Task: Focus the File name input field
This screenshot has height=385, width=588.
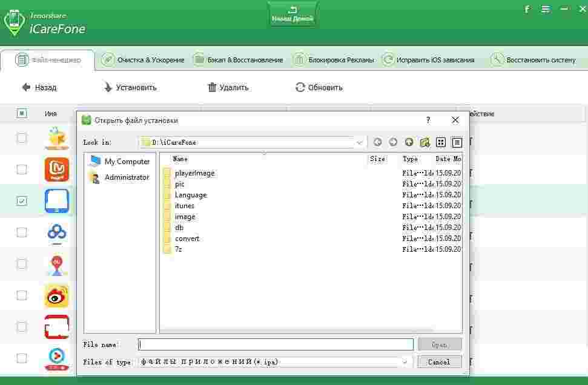Action: click(x=276, y=344)
